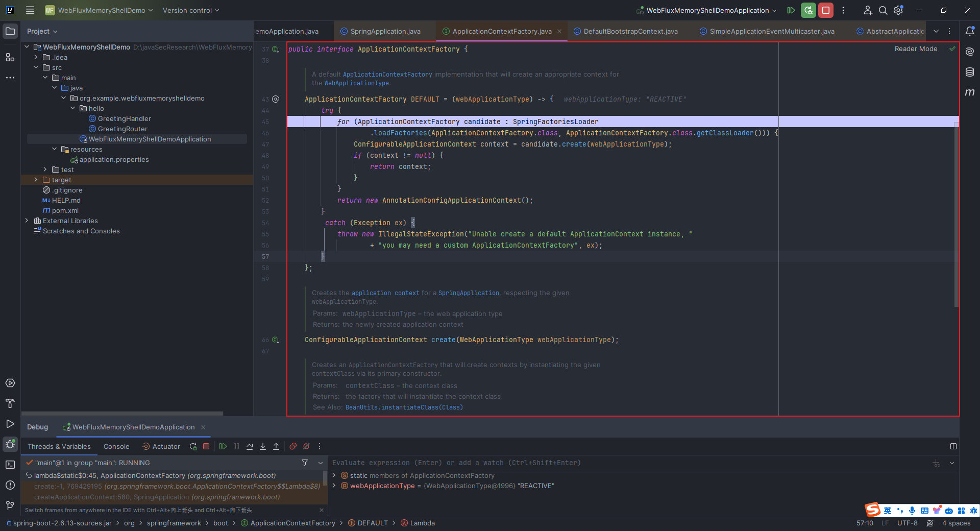Open the Git tool window
This screenshot has height=531, width=980.
tap(10, 505)
